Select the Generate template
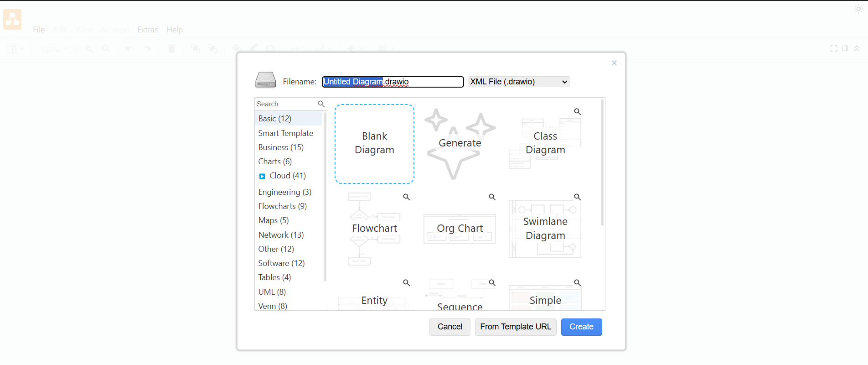Screen dimensions: 868x365 point(460,144)
